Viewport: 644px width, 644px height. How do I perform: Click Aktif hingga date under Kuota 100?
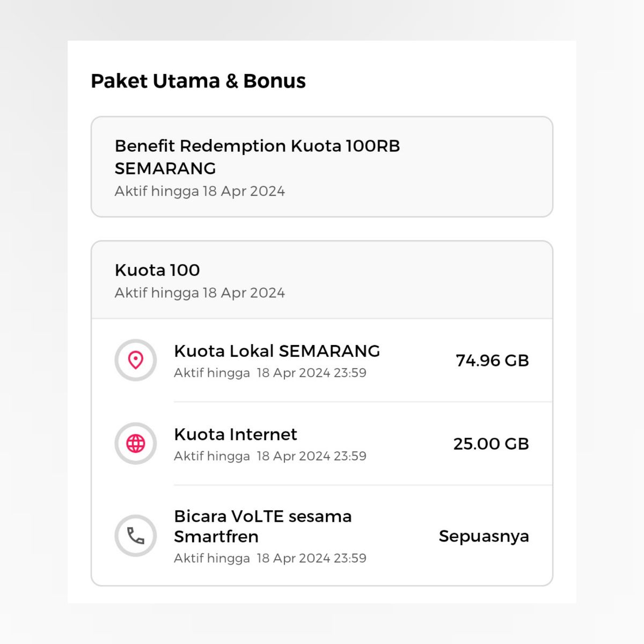point(200,293)
